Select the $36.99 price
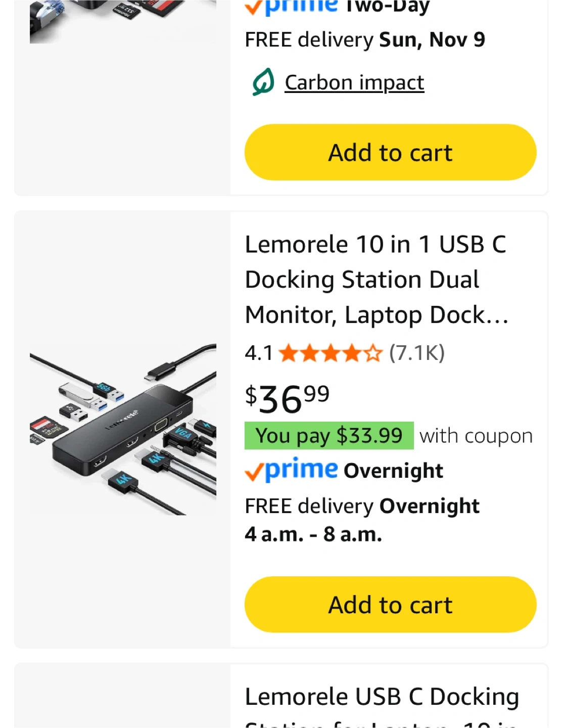 287,399
